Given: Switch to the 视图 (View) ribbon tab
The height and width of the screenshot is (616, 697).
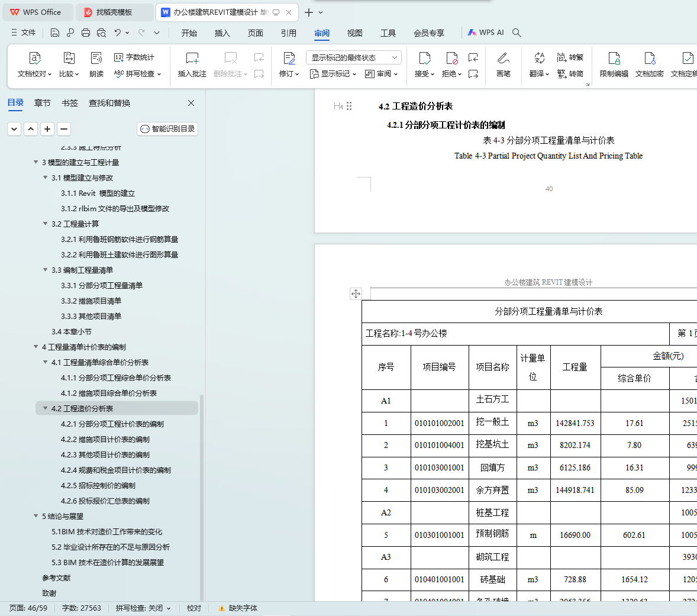Looking at the screenshot, I should [x=355, y=33].
